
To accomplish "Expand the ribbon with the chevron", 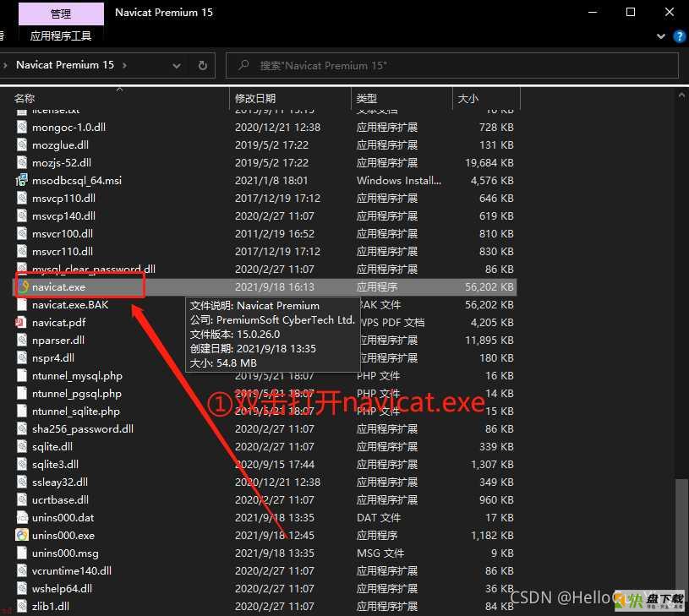I will pyautogui.click(x=660, y=36).
